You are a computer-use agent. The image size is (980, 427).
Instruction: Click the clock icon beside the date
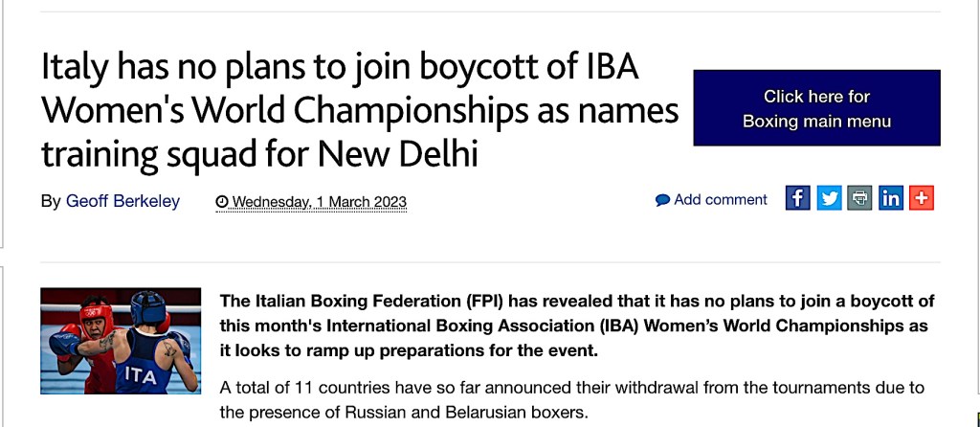pos(222,202)
